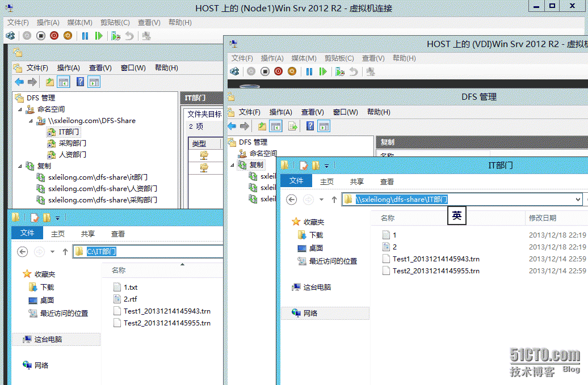Collapse the 复制 node in the VDI DFS tree
The height and width of the screenshot is (385, 588).
(233, 165)
